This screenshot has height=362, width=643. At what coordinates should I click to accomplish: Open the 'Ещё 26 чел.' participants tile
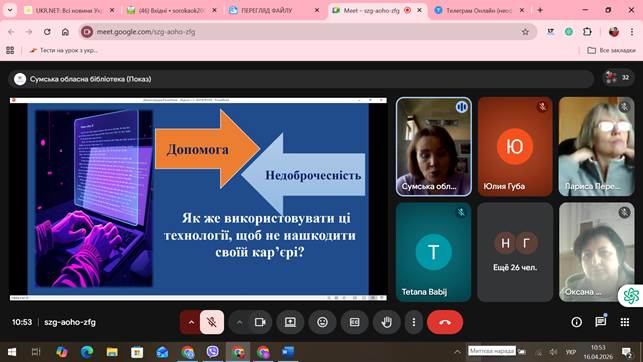point(515,252)
